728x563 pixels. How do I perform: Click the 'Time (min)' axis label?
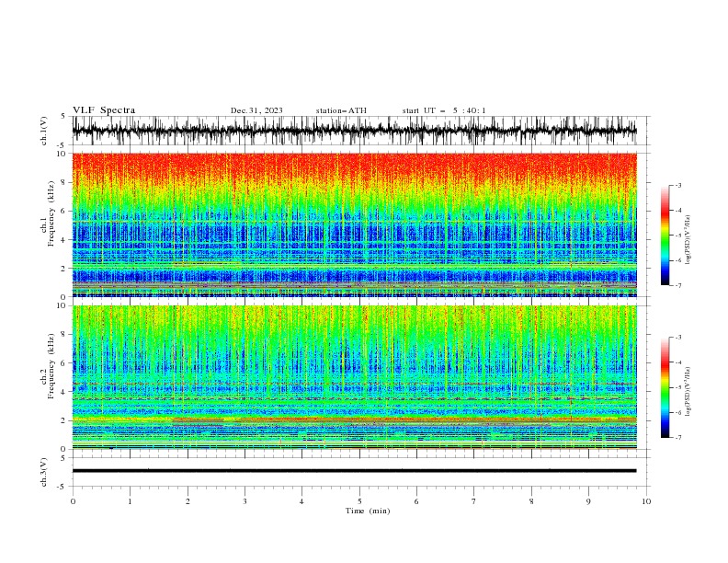(x=368, y=511)
